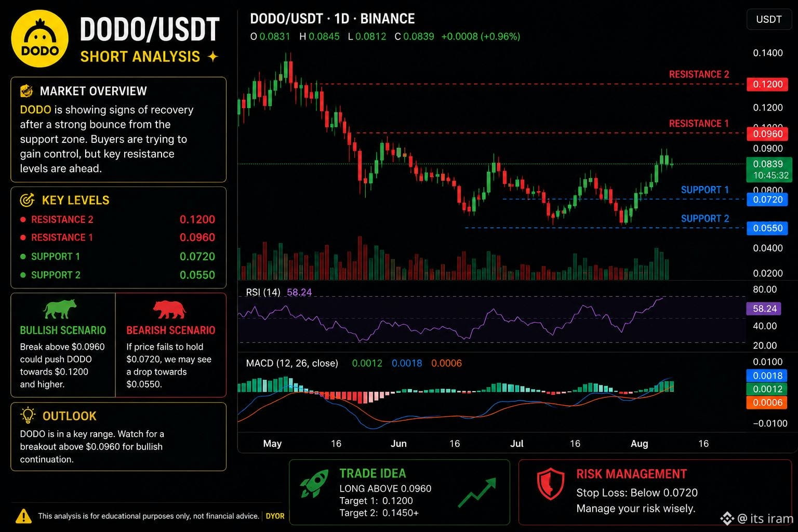Click the RESISTANCE 1 label on the chart
Image resolution: width=798 pixels, height=532 pixels.
point(699,124)
